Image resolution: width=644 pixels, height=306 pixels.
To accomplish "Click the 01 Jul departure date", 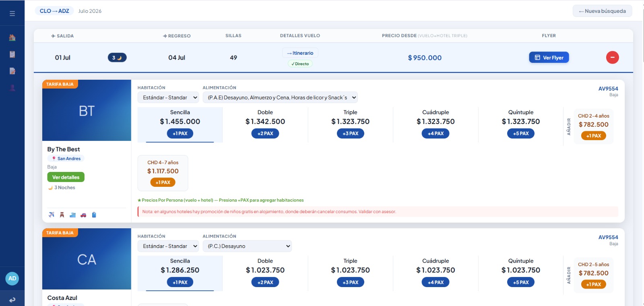I will pyautogui.click(x=63, y=58).
